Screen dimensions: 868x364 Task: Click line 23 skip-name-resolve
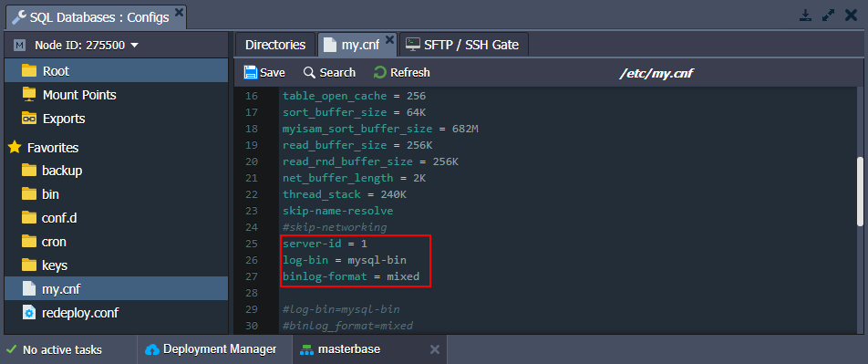point(337,211)
